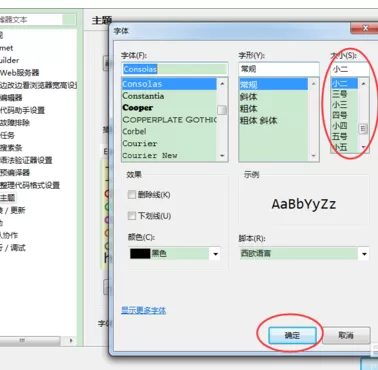Viewport: 378px width, 370px height.
Task: Open 语法验证器设置 preferences item
Action: coord(26,160)
